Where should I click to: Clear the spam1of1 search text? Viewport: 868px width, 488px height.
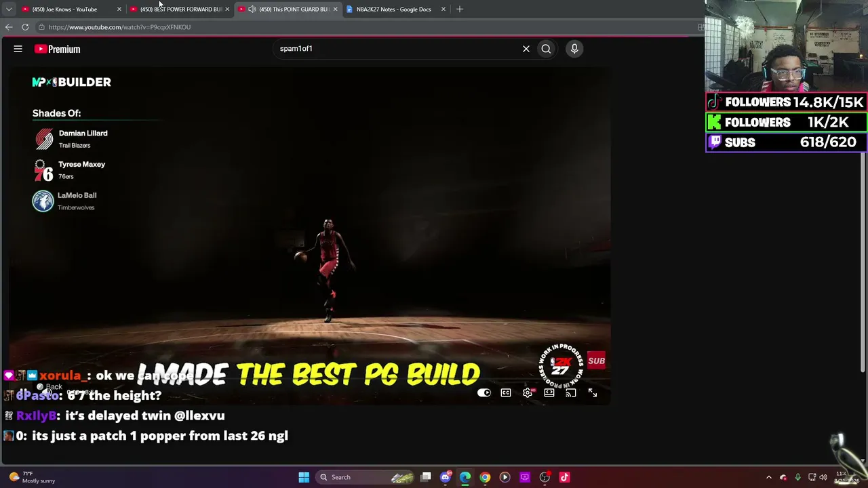pyautogui.click(x=526, y=49)
